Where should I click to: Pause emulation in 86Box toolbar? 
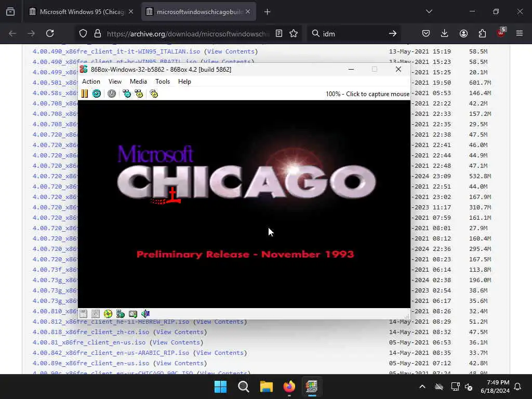click(x=85, y=94)
